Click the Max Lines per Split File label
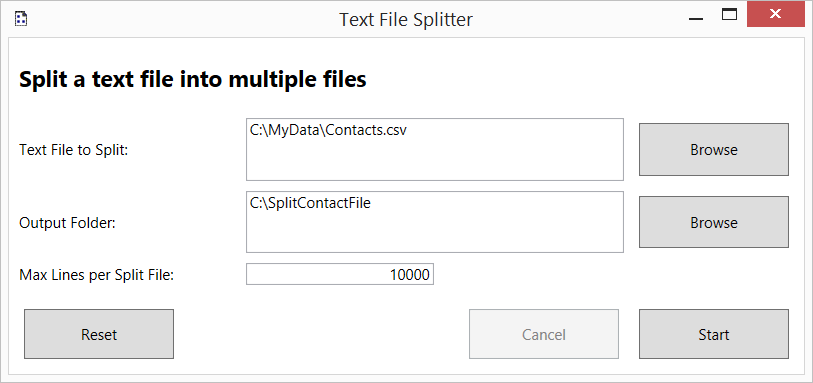Image resolution: width=813 pixels, height=383 pixels. [x=96, y=275]
